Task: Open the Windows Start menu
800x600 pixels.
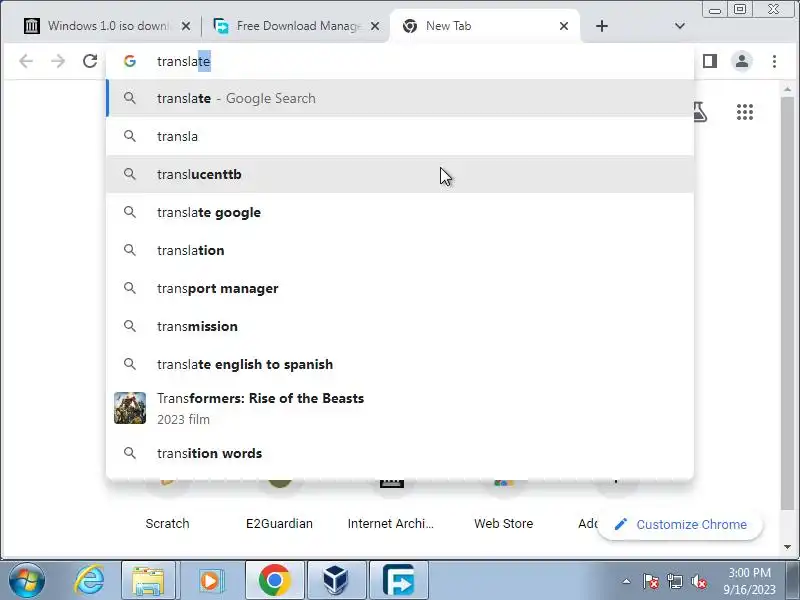Action: pyautogui.click(x=26, y=581)
